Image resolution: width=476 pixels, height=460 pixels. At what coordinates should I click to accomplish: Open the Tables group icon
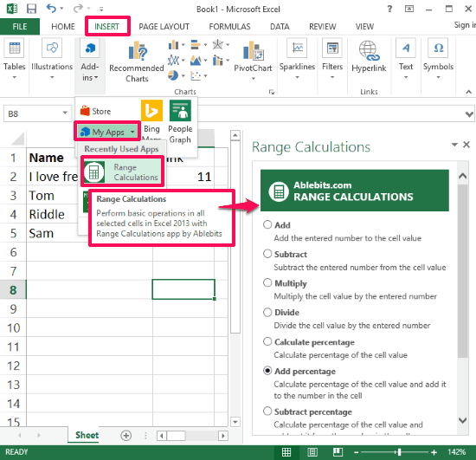[14, 48]
